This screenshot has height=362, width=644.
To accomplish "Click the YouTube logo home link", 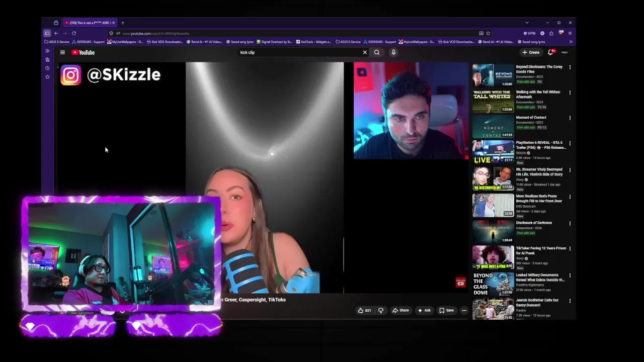I will tap(83, 52).
